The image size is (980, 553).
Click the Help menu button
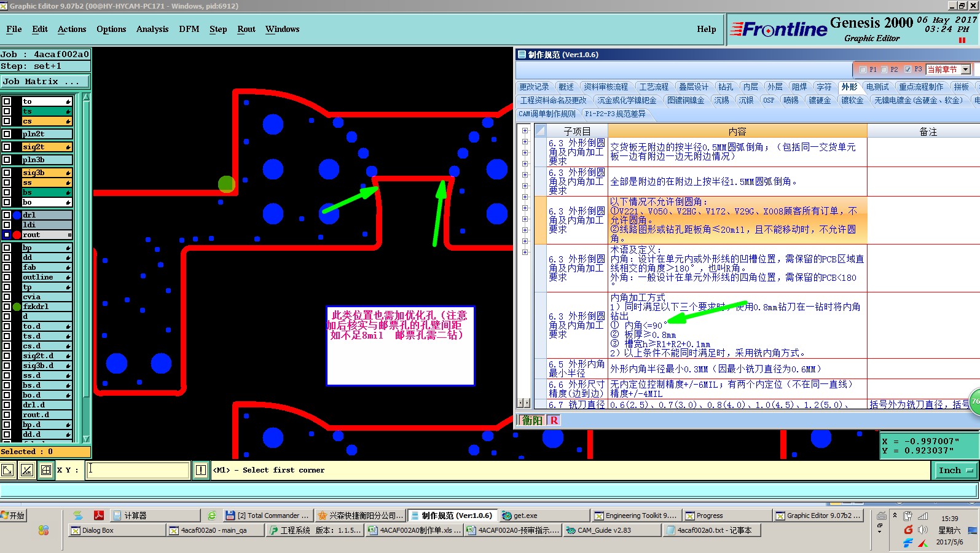tap(706, 29)
